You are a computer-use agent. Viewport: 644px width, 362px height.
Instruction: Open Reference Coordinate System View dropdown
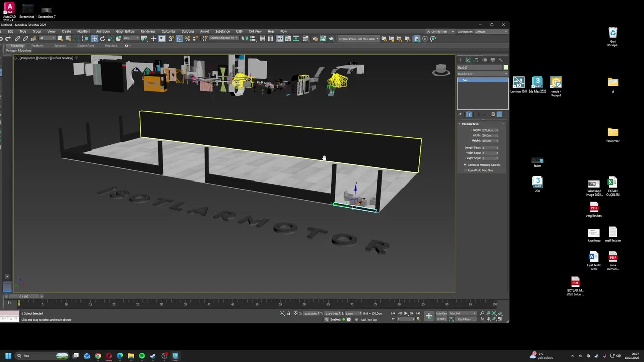(131, 38)
